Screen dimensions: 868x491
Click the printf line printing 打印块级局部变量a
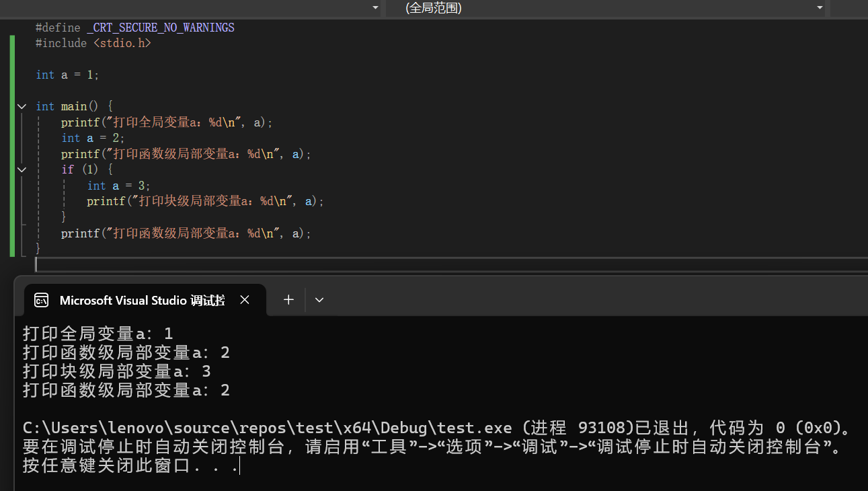pos(205,201)
